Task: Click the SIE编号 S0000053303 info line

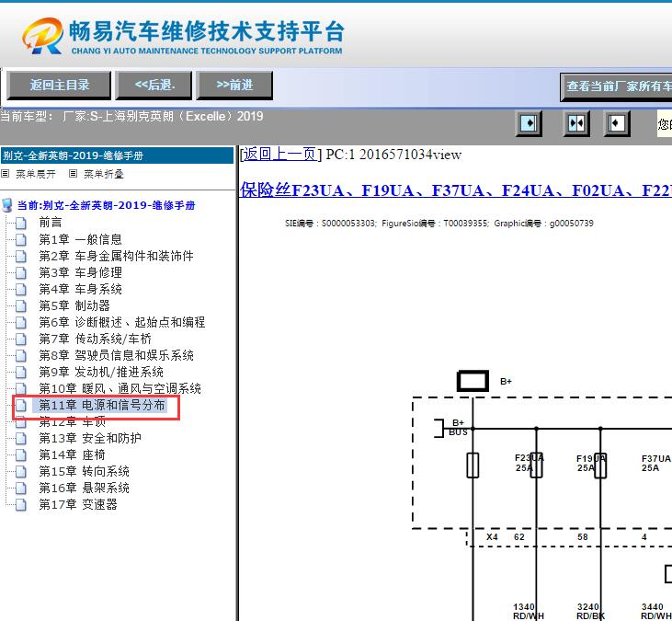Action: [x=439, y=223]
